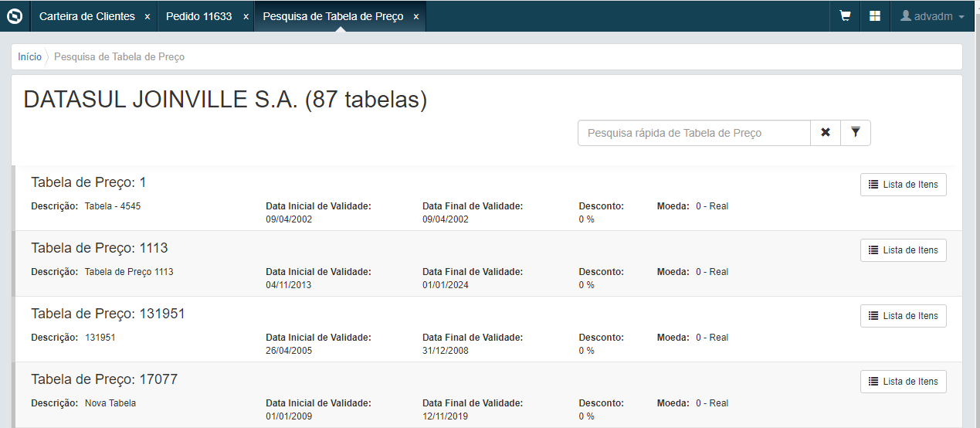
Task: Open Lista de Itens for table 1
Action: click(903, 185)
